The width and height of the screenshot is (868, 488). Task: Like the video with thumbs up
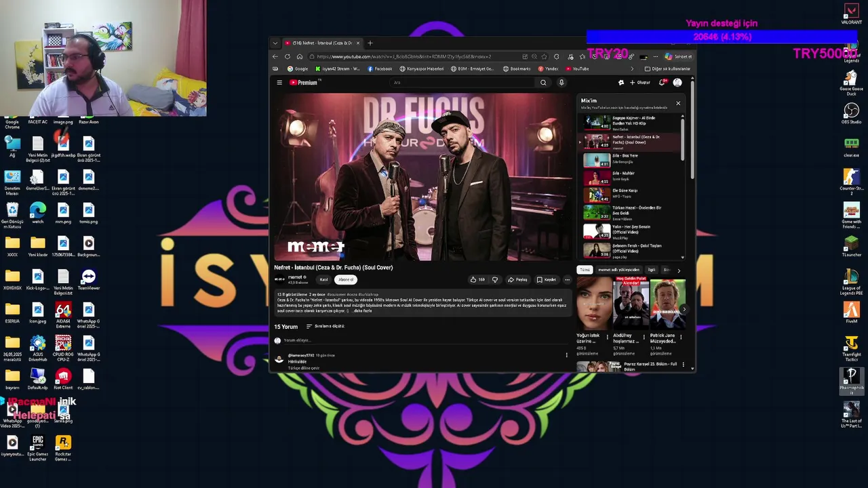pos(477,279)
